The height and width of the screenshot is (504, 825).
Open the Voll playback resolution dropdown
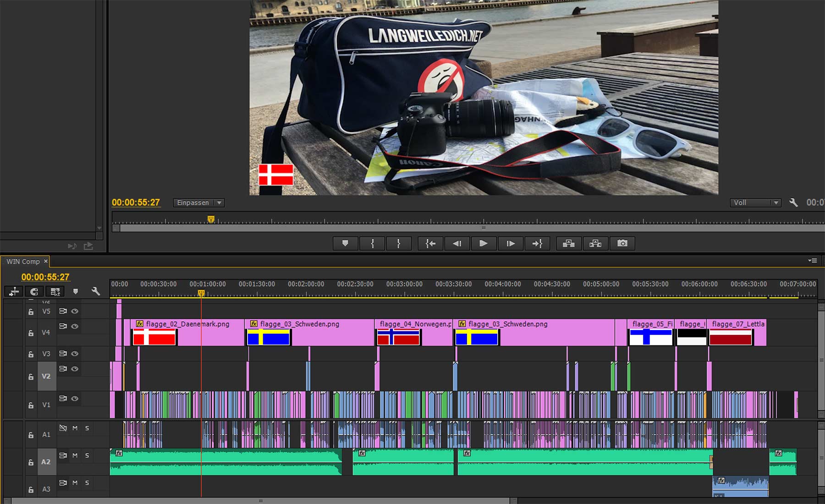pyautogui.click(x=755, y=203)
